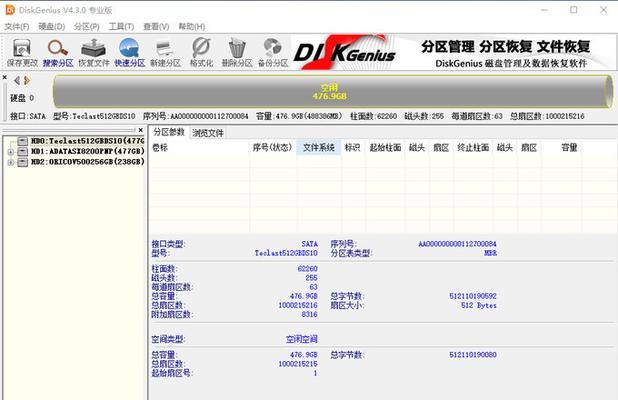Image resolution: width=618 pixels, height=400 pixels.
Task: Sort by File System (文件系统) column header
Action: [318, 148]
